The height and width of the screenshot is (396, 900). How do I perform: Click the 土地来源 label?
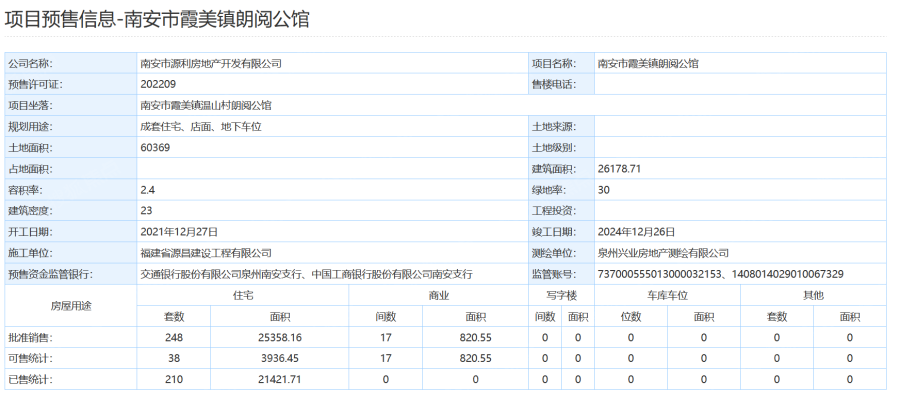[554, 127]
